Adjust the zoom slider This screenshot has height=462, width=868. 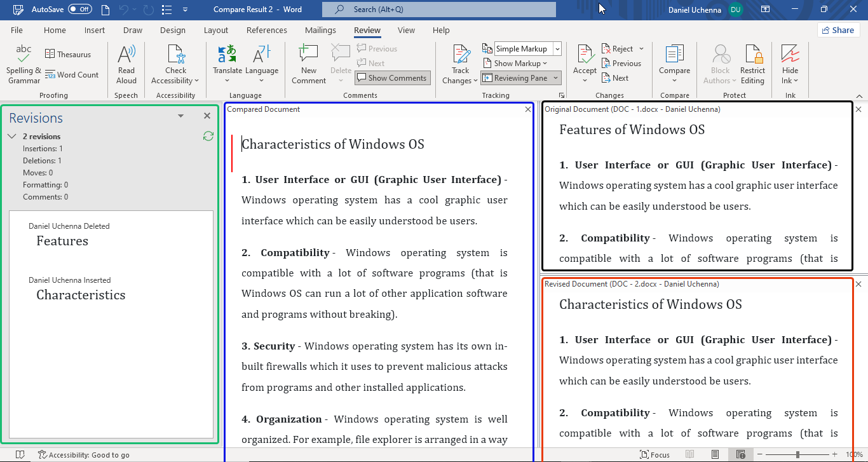(x=797, y=454)
